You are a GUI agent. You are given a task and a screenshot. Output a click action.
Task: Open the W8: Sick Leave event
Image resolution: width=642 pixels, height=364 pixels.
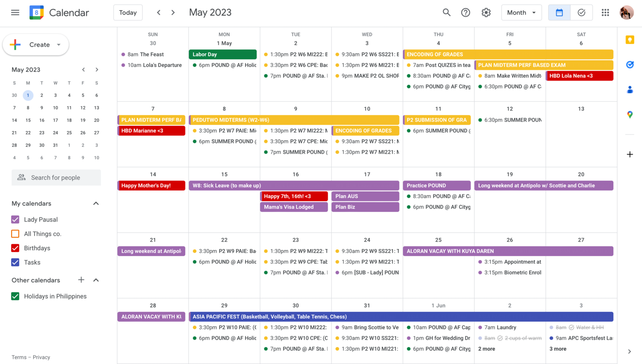click(x=294, y=186)
